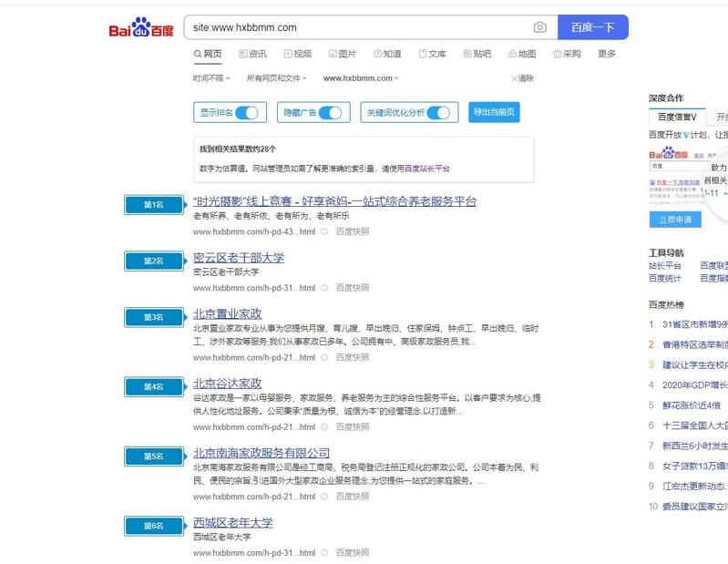Open the 站长平台 tool link
Screen dimensions: 728x564
pyautogui.click(x=665, y=265)
